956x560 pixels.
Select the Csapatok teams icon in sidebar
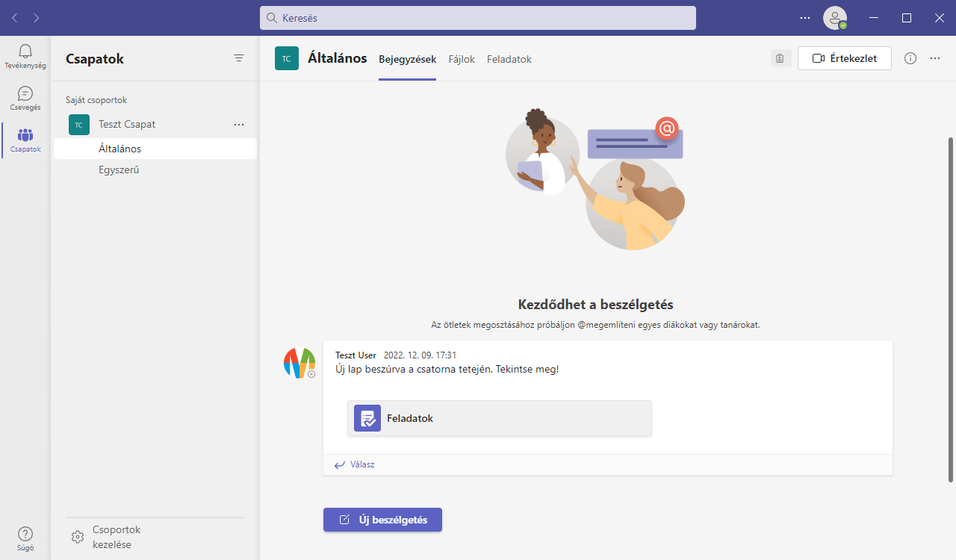tap(25, 136)
